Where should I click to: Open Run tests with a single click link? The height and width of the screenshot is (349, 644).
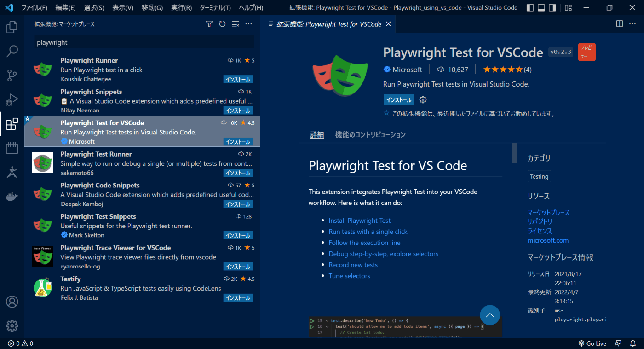tap(368, 232)
